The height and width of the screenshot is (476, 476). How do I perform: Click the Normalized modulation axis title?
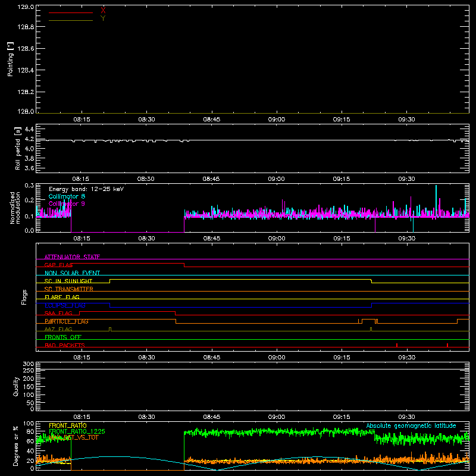pos(15,208)
